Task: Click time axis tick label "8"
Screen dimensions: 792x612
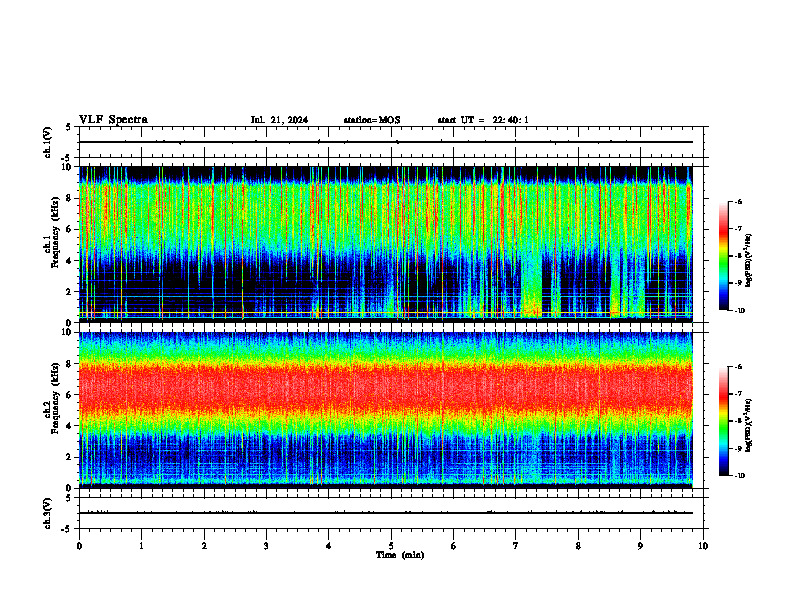Action: [578, 546]
